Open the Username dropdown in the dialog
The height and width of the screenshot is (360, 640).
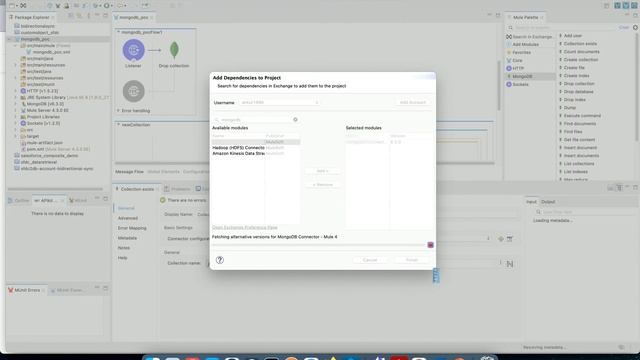[280, 102]
